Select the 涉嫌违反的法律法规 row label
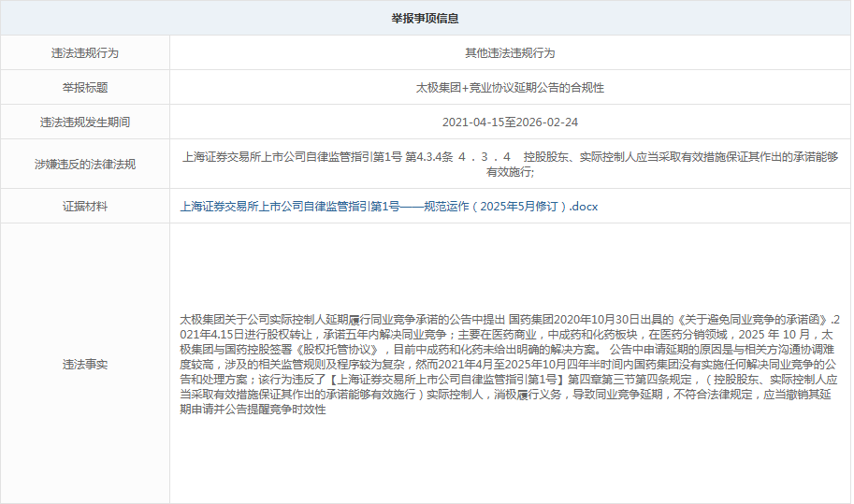 [x=85, y=165]
